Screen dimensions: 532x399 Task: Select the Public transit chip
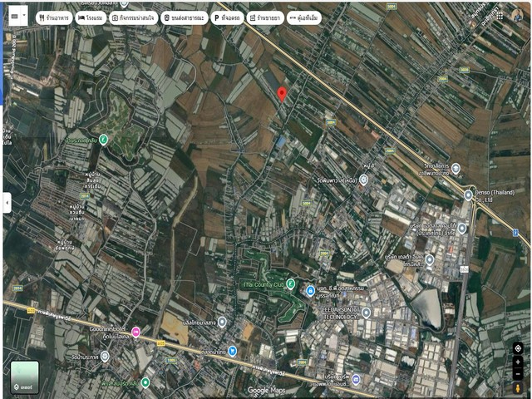[183, 17]
